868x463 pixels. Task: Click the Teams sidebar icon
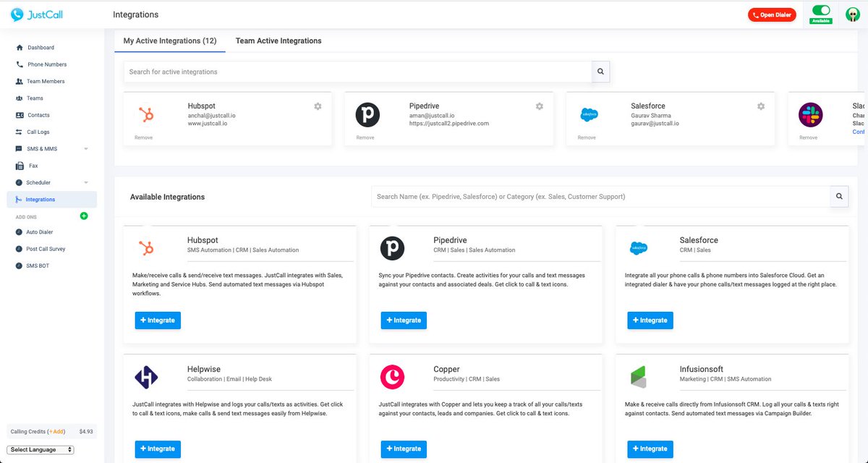coord(20,98)
